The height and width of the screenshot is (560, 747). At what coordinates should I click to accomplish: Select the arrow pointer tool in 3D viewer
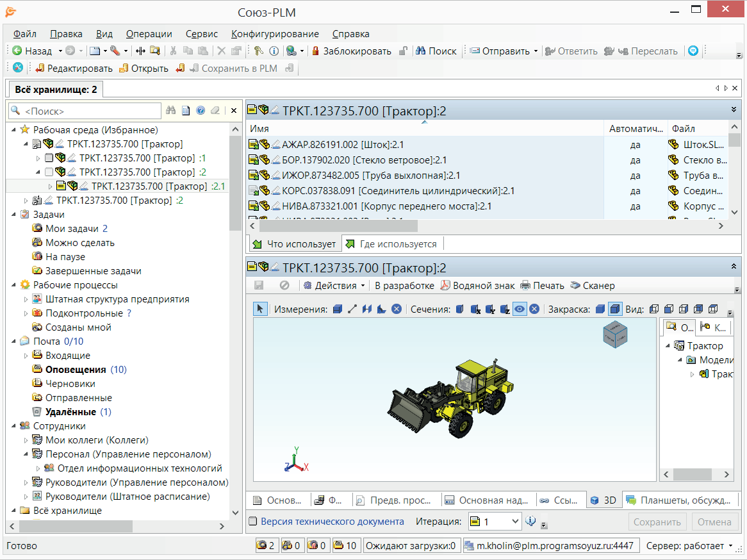coord(260,309)
